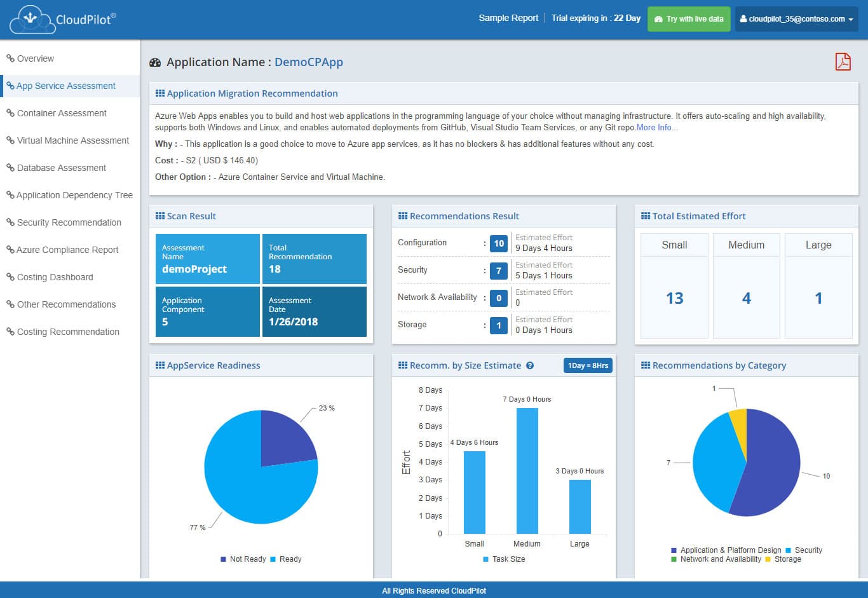The height and width of the screenshot is (598, 868).
Task: Open Database Assessment
Action: [x=62, y=168]
